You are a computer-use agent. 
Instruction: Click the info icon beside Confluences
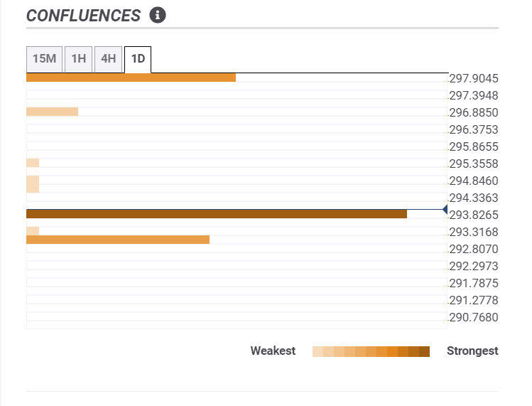tap(158, 15)
